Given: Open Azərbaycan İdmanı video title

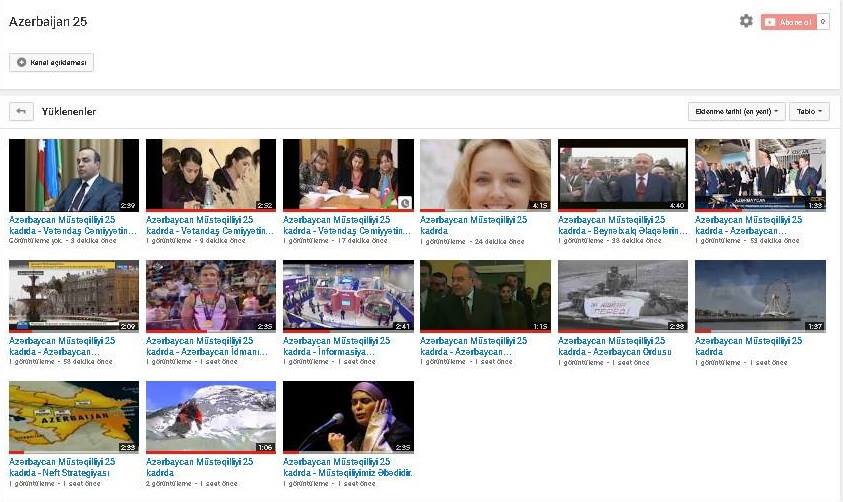Looking at the screenshot, I should (206, 346).
